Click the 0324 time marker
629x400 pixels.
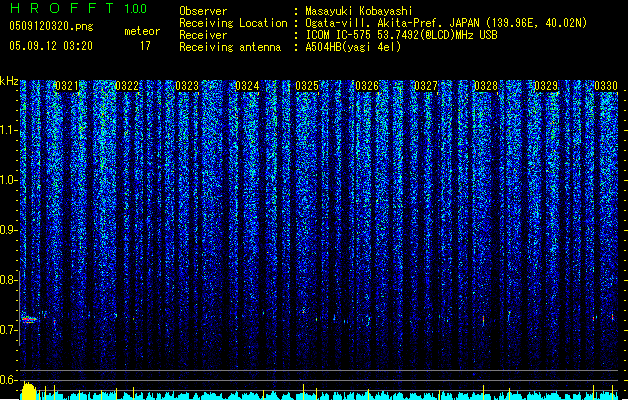(247, 86)
